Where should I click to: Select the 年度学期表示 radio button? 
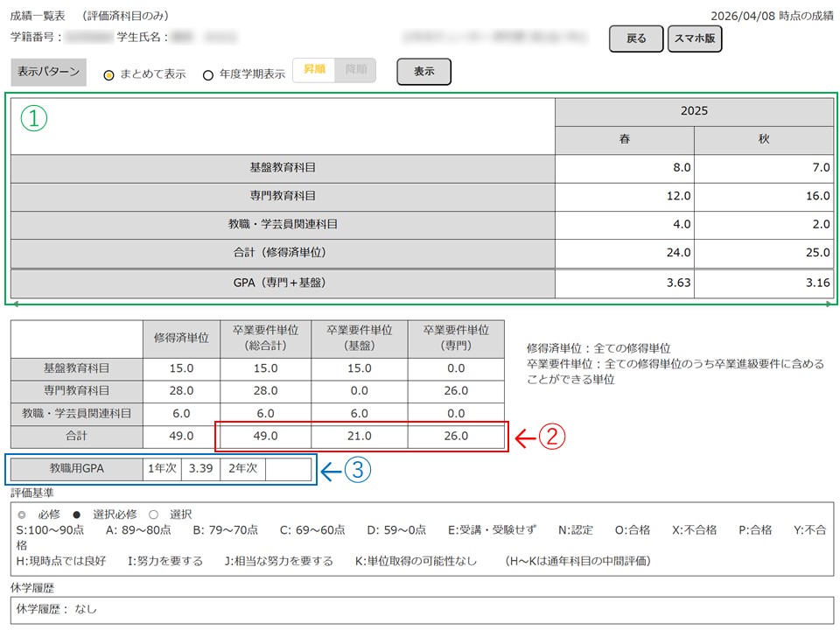(x=208, y=74)
